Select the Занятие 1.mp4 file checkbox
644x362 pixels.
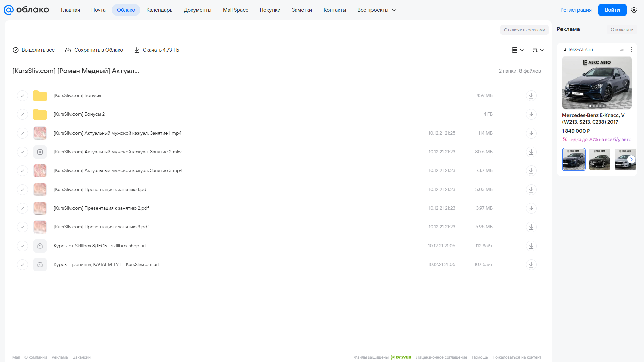point(22,133)
